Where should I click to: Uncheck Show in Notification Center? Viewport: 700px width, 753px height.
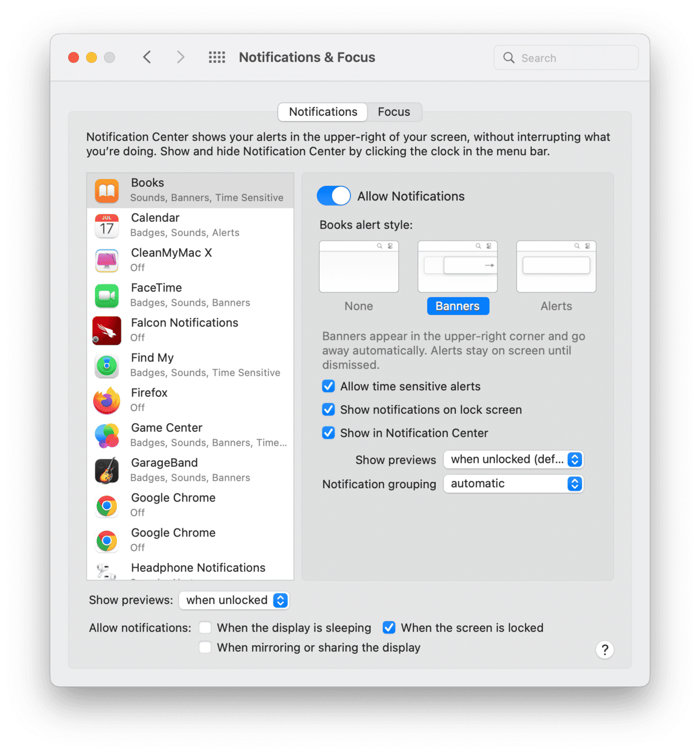point(329,433)
